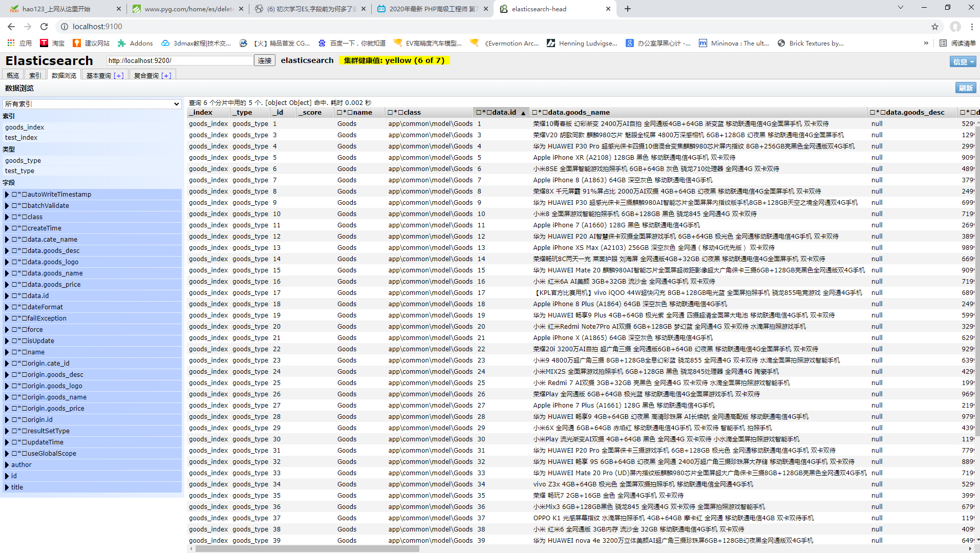The image size is (980, 553).
Task: Open the 建议网站 bookmark
Action: 91,43
